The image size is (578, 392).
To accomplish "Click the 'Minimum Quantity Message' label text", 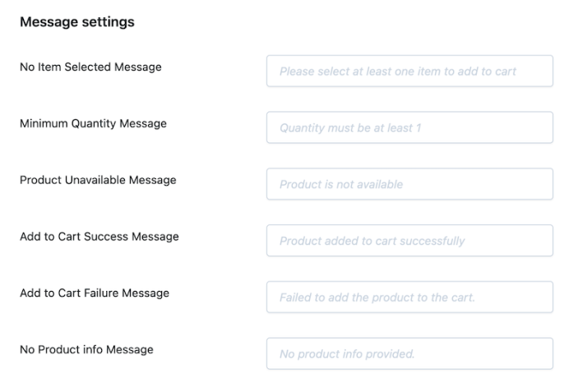I will (93, 123).
